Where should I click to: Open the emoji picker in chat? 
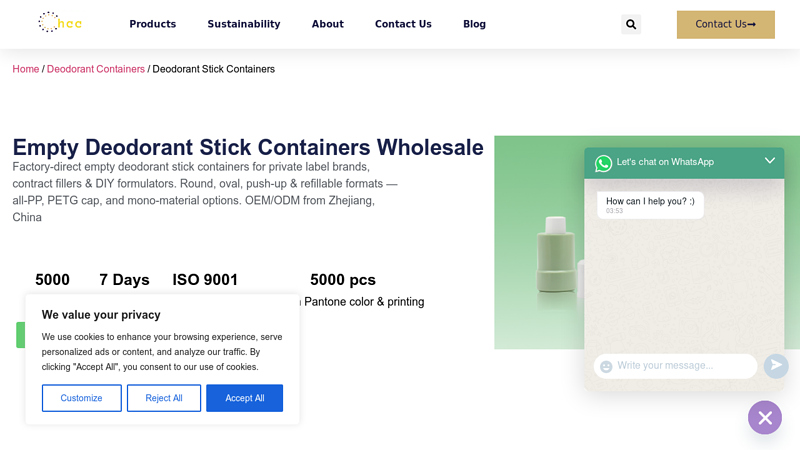[x=606, y=366]
